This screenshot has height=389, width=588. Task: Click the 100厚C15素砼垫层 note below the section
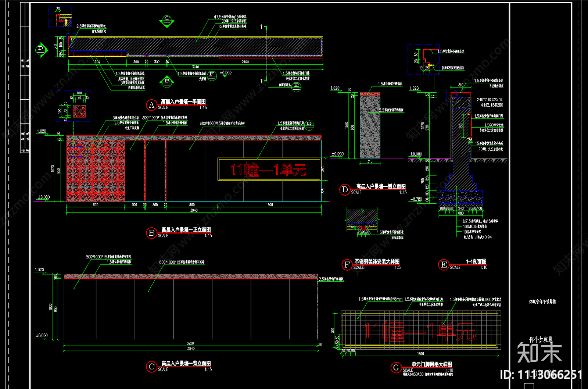(x=475, y=226)
